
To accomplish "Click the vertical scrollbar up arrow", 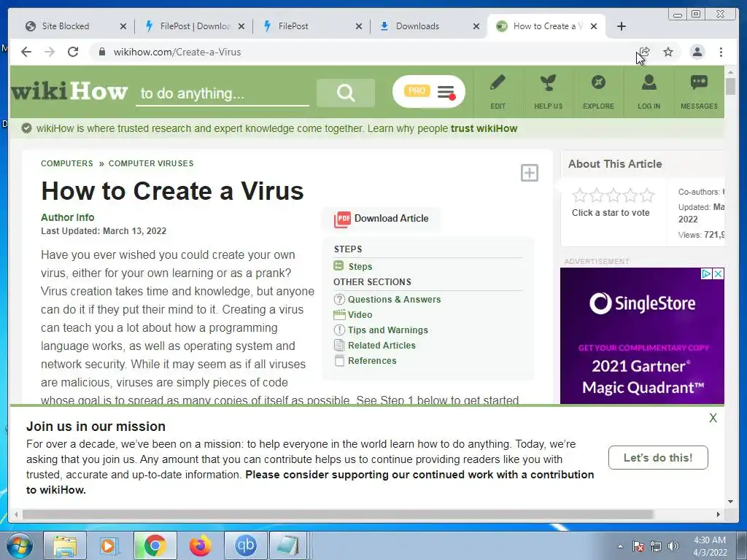I will coord(730,72).
